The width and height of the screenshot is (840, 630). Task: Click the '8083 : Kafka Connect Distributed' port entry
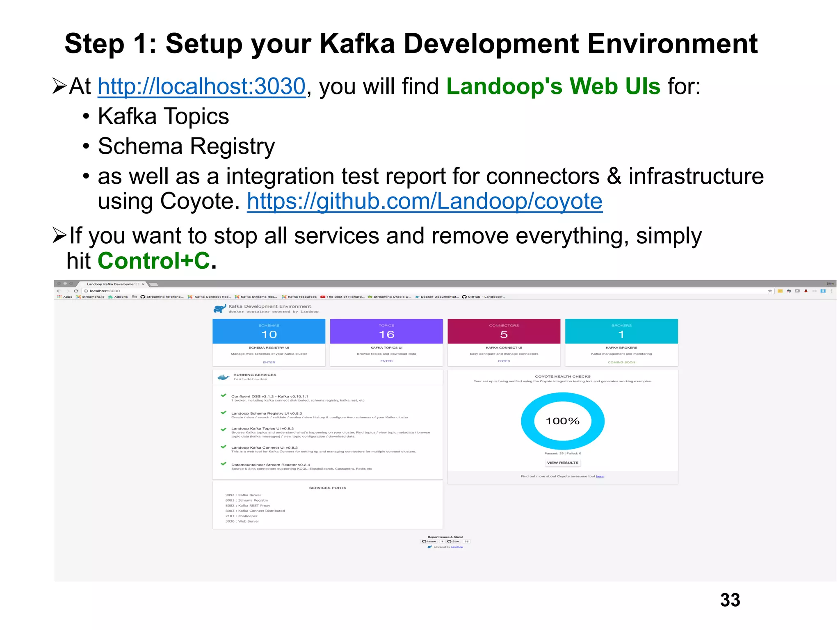255,511
